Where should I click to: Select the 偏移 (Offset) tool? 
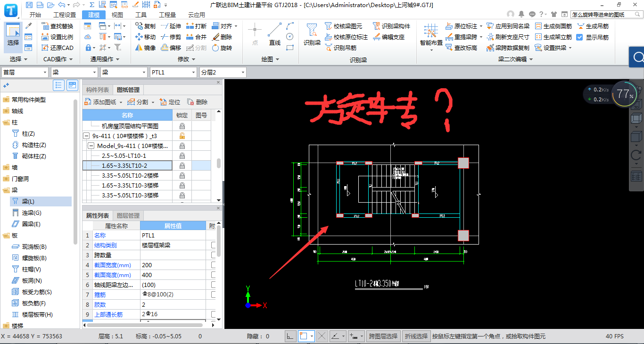click(x=171, y=48)
